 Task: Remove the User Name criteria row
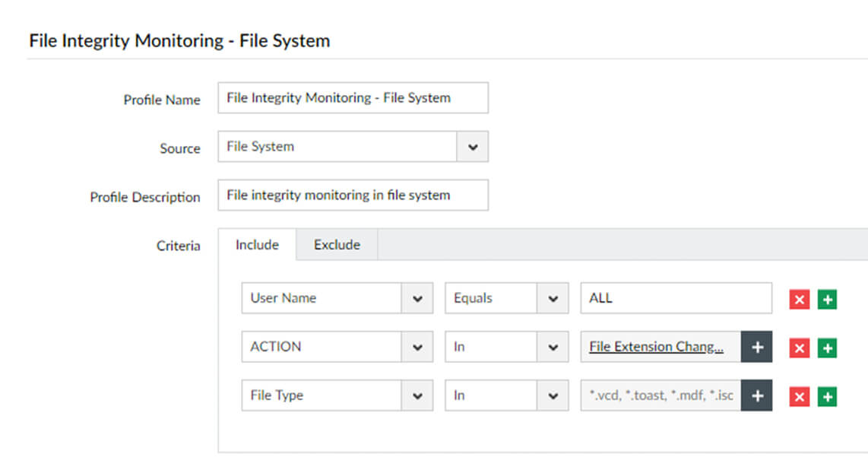coord(799,299)
